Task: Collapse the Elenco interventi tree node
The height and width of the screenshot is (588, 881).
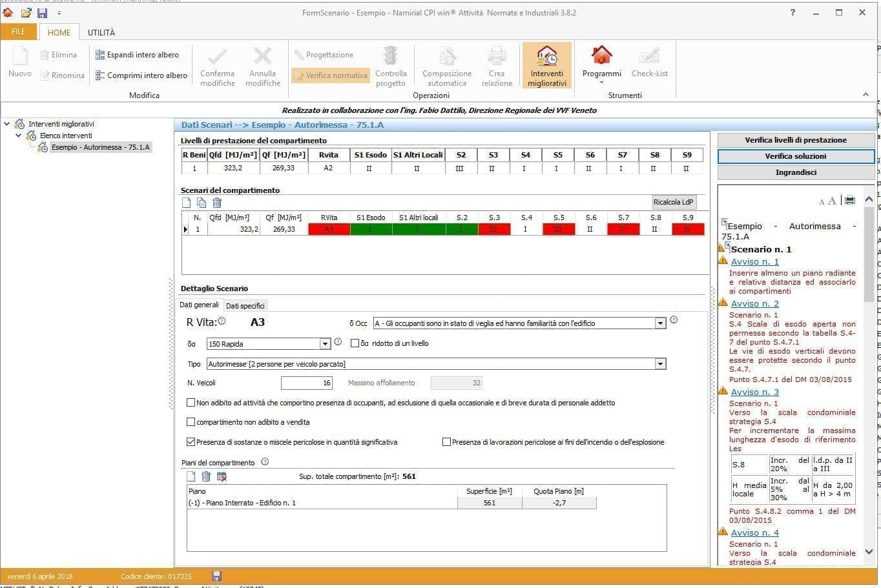Action: 19,136
